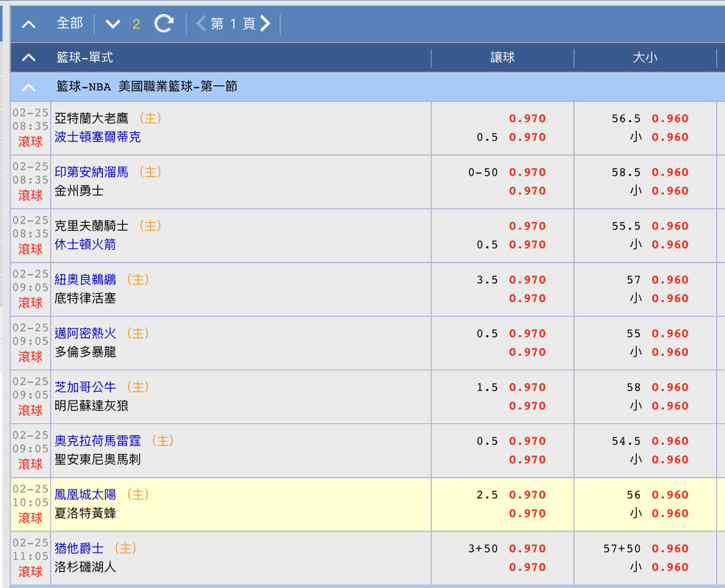Bet over 56.5 at 0.960

pos(670,119)
